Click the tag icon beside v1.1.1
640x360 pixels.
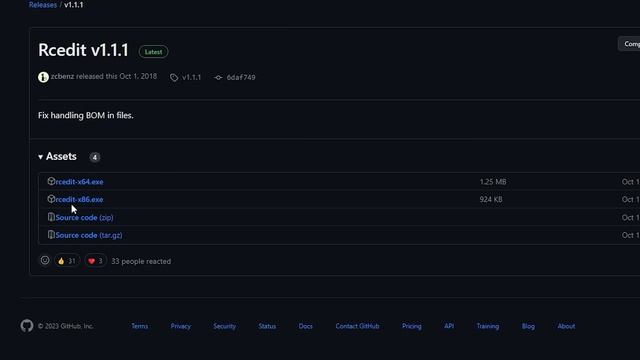[x=174, y=77]
